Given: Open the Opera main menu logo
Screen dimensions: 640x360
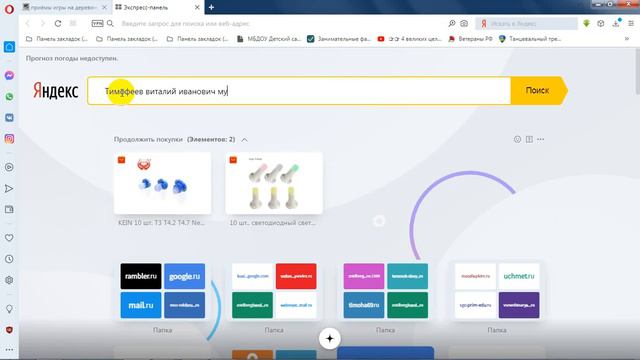Looking at the screenshot, I should click(x=9, y=9).
